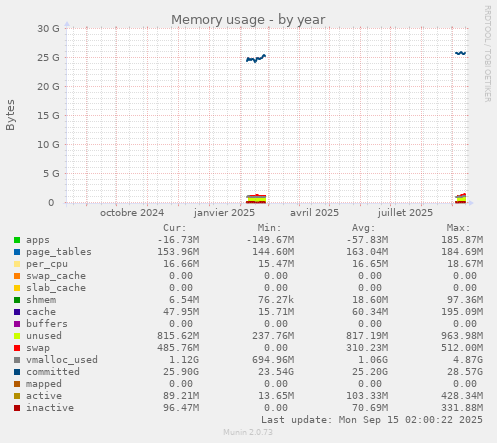Click the red swap legend swatch
This screenshot has width=497, height=443.
(x=17, y=348)
